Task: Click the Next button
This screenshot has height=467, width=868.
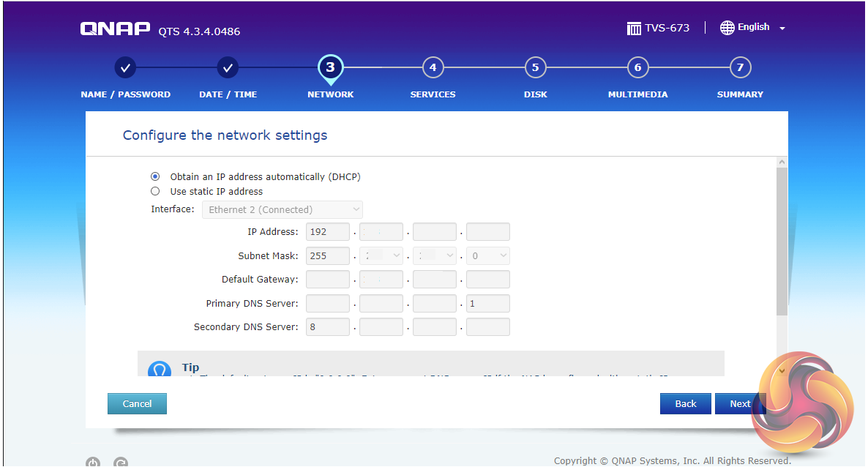Action: click(740, 404)
